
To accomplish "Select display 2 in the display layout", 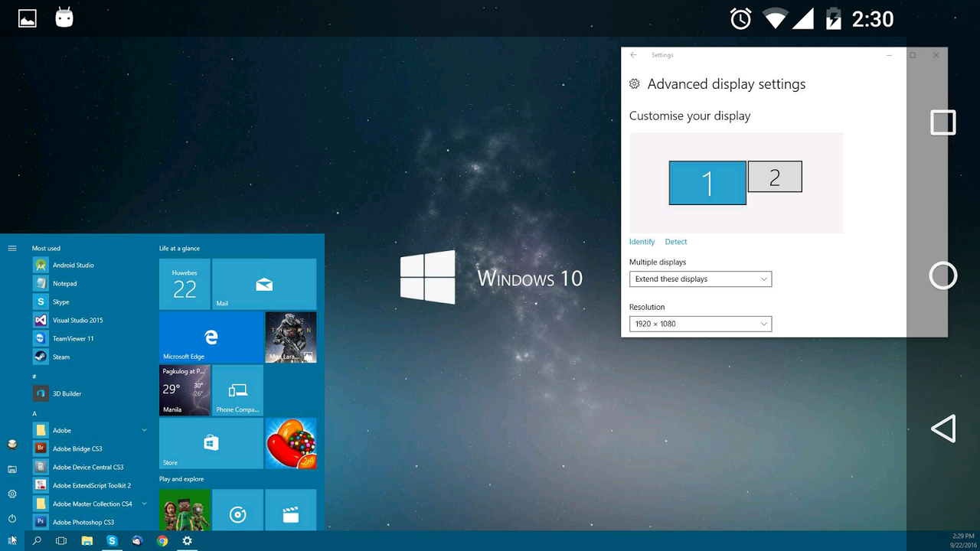I will tap(774, 177).
